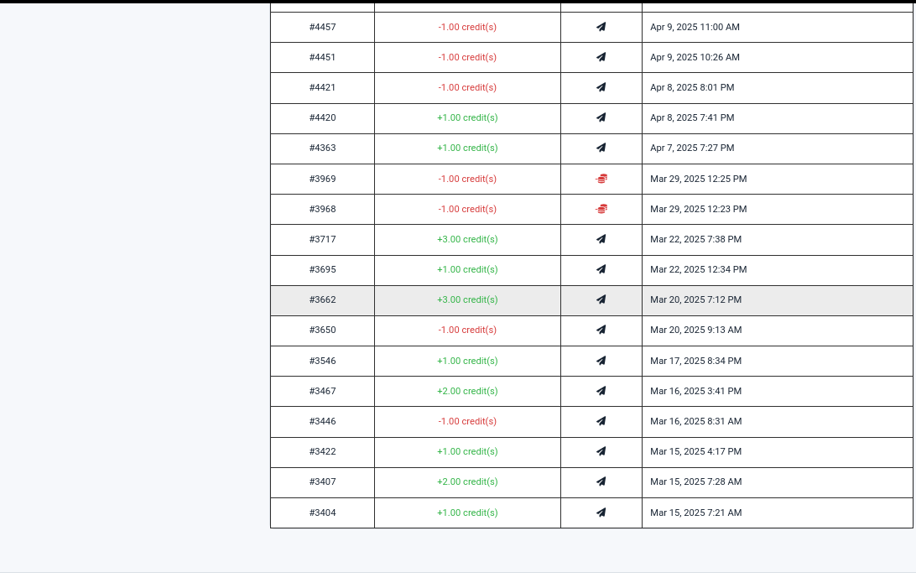Select transaction ID #4421
The width and height of the screenshot is (916, 588).
pyautogui.click(x=322, y=87)
